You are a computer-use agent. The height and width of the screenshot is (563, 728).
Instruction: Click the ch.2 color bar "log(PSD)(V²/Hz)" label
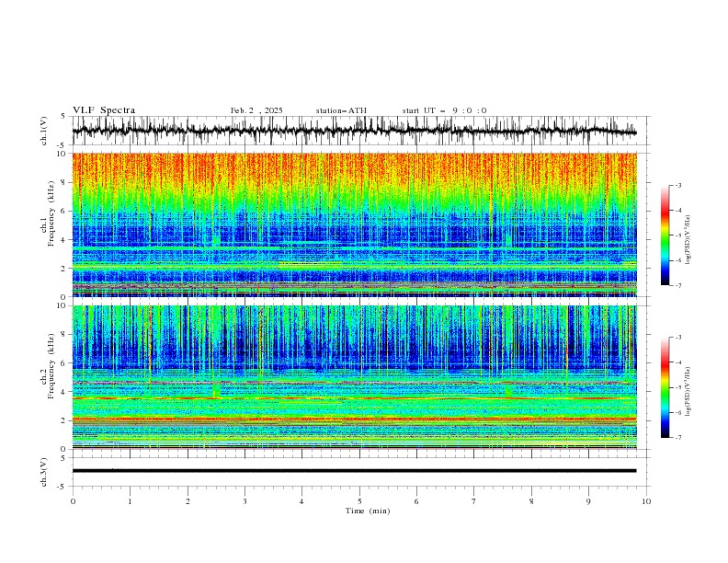click(x=688, y=391)
